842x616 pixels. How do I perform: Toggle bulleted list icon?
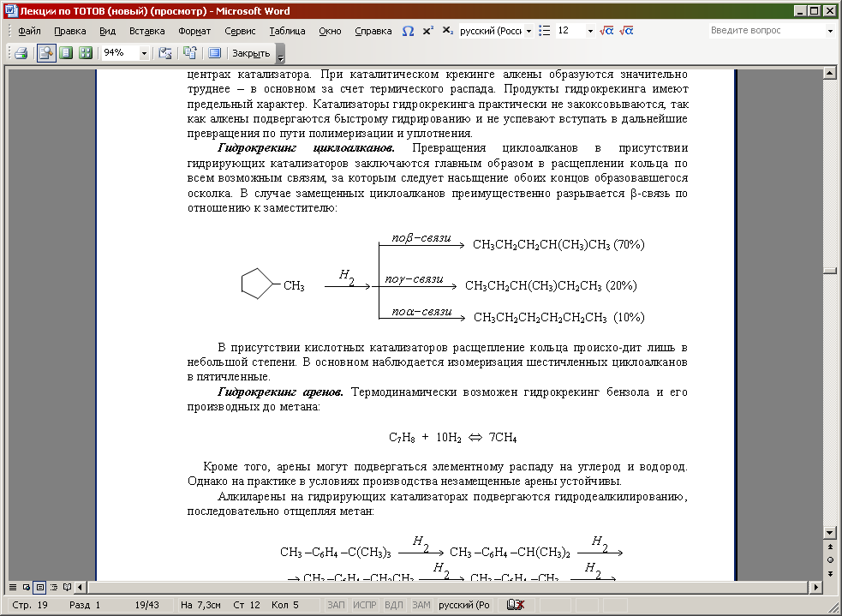click(545, 31)
